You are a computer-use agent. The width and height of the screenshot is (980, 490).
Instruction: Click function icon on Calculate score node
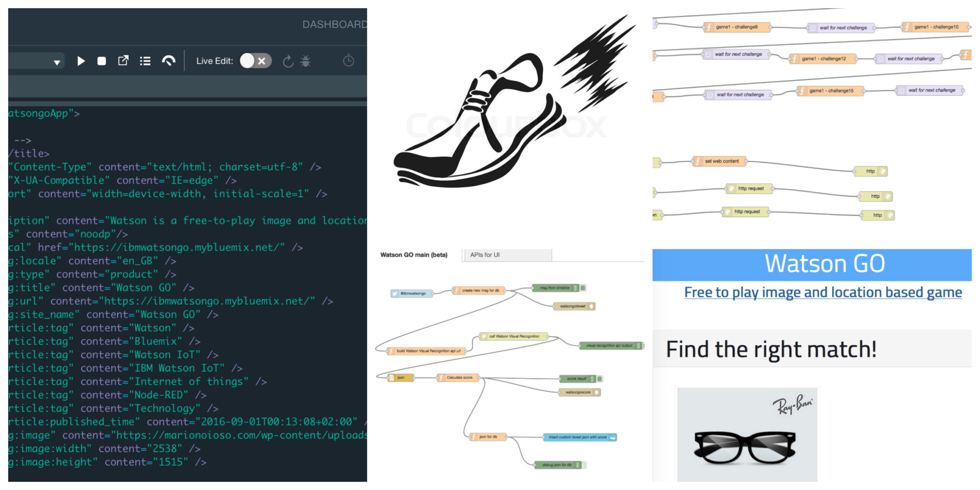coord(441,378)
